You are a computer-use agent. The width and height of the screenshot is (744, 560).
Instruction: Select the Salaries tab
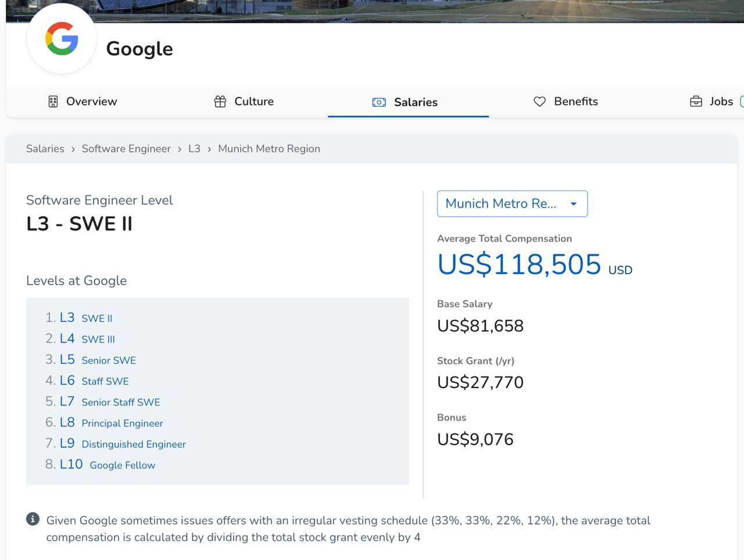click(x=408, y=102)
